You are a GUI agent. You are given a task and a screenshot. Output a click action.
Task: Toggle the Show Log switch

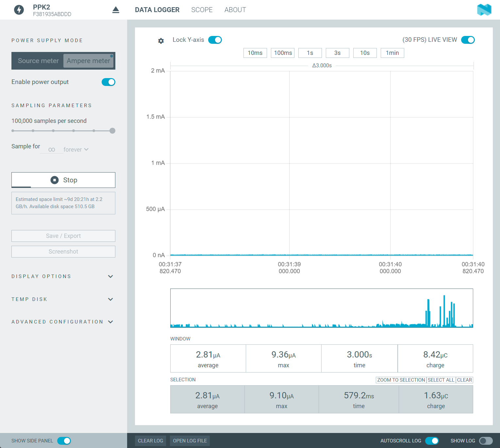tap(486, 441)
